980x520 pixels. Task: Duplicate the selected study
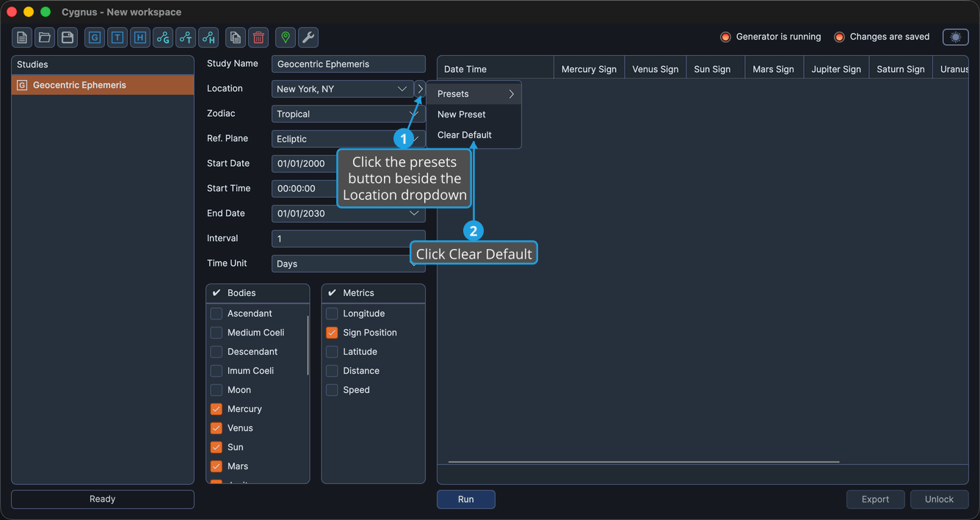236,37
